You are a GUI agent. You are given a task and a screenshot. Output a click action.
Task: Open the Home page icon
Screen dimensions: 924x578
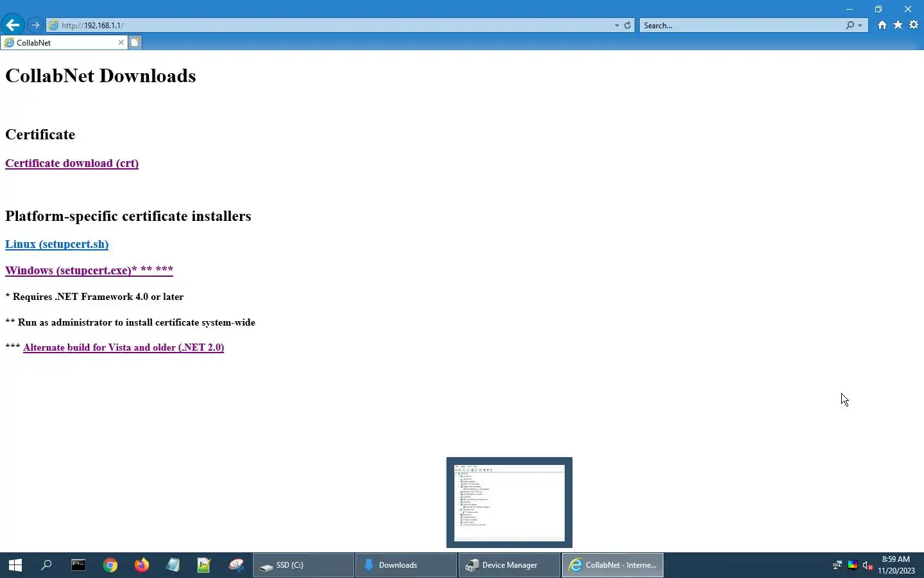(882, 25)
